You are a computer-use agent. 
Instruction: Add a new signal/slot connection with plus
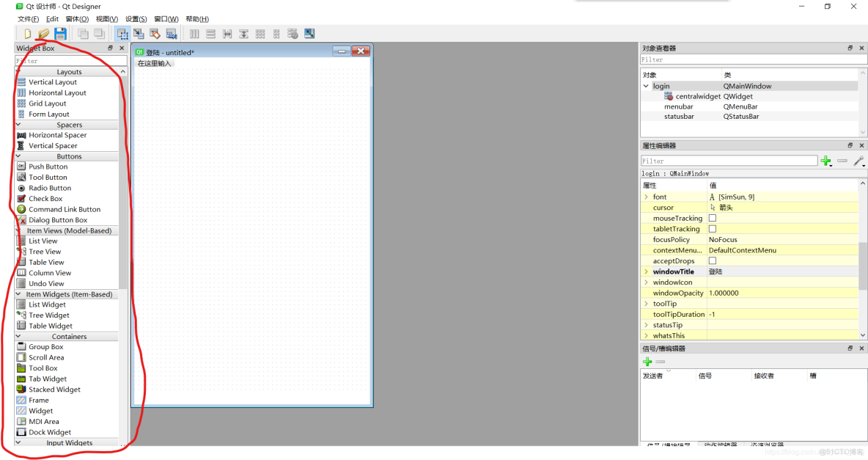click(x=647, y=362)
